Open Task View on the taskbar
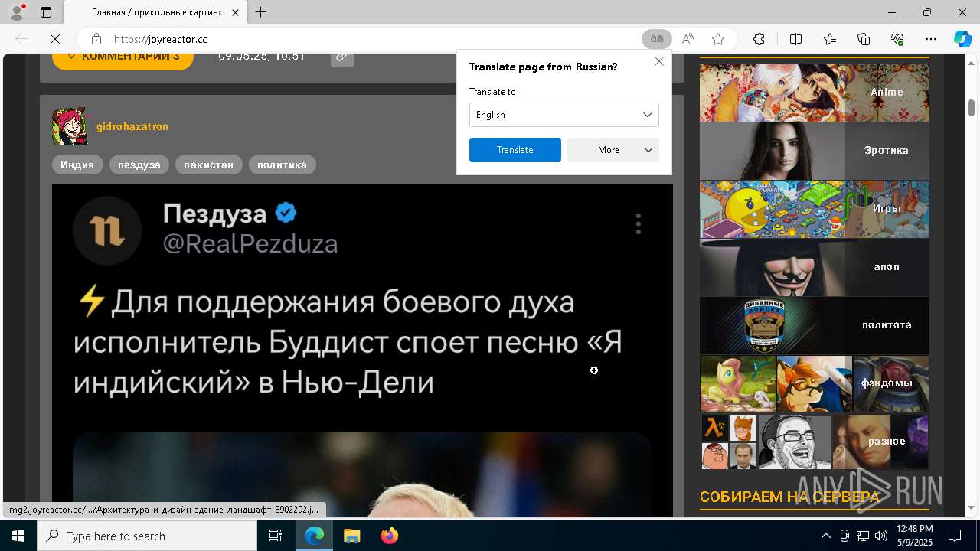Viewport: 980px width, 551px height. click(276, 536)
